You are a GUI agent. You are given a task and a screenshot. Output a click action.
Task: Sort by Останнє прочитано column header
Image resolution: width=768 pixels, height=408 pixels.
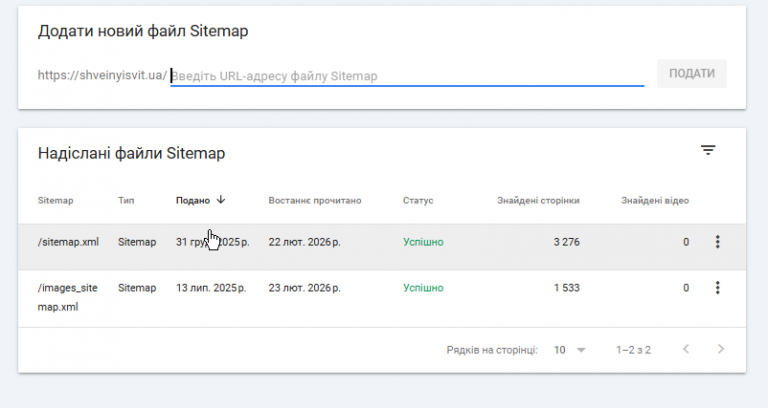(314, 200)
